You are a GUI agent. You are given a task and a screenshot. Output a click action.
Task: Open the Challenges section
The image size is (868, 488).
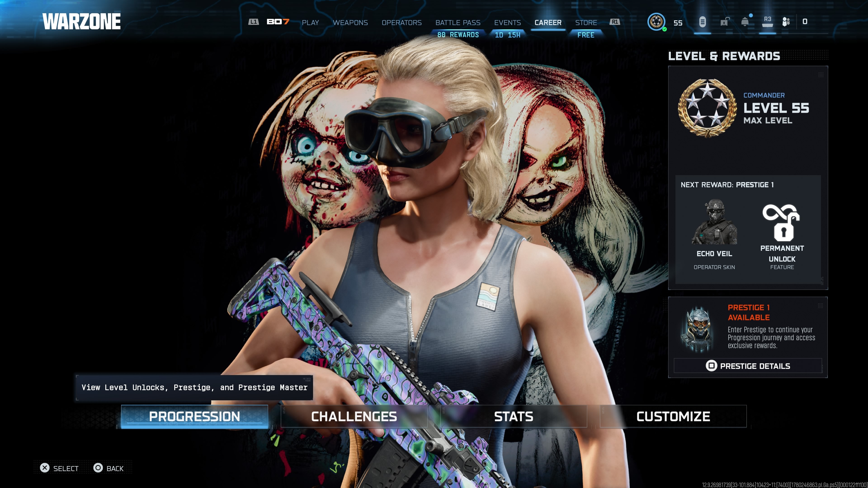click(x=354, y=417)
